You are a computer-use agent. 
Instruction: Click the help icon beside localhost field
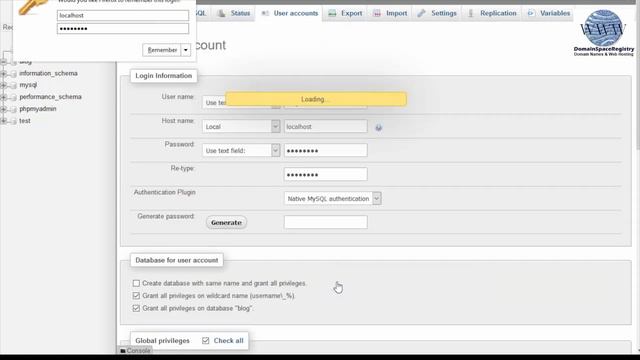point(379,127)
